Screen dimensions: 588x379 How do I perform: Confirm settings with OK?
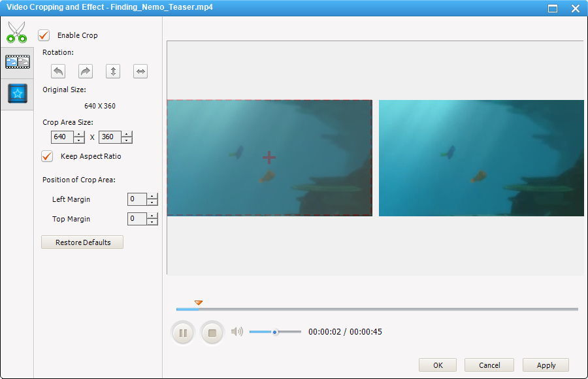438,365
